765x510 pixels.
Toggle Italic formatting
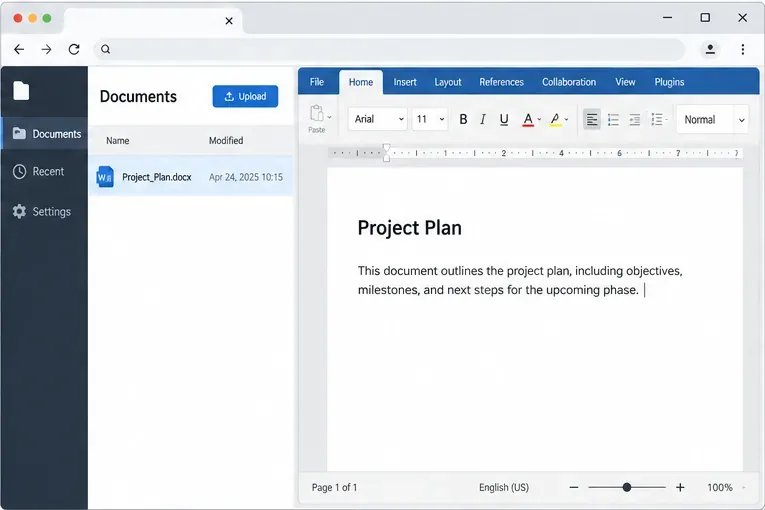click(483, 119)
